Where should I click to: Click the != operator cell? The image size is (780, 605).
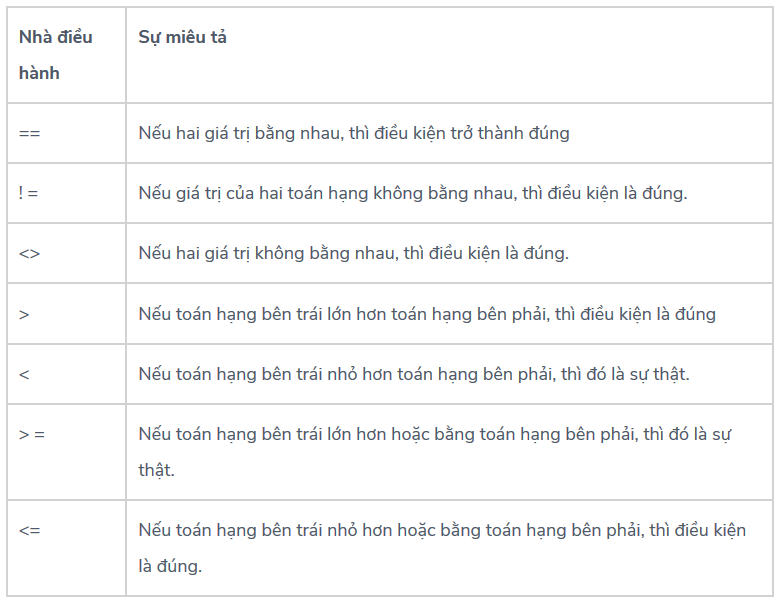tap(28, 193)
